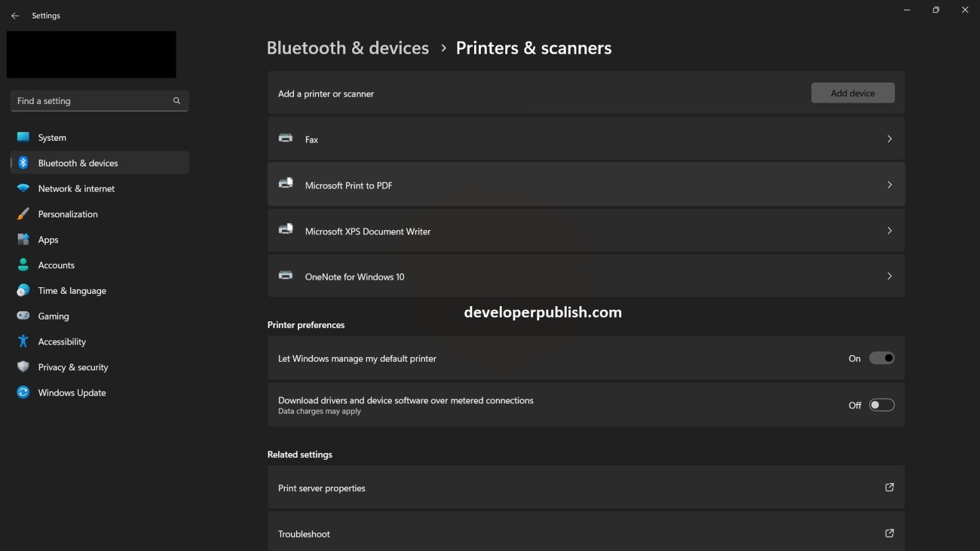Open the Troubleshoot related setting
Image resolution: width=980 pixels, height=551 pixels.
pos(585,533)
